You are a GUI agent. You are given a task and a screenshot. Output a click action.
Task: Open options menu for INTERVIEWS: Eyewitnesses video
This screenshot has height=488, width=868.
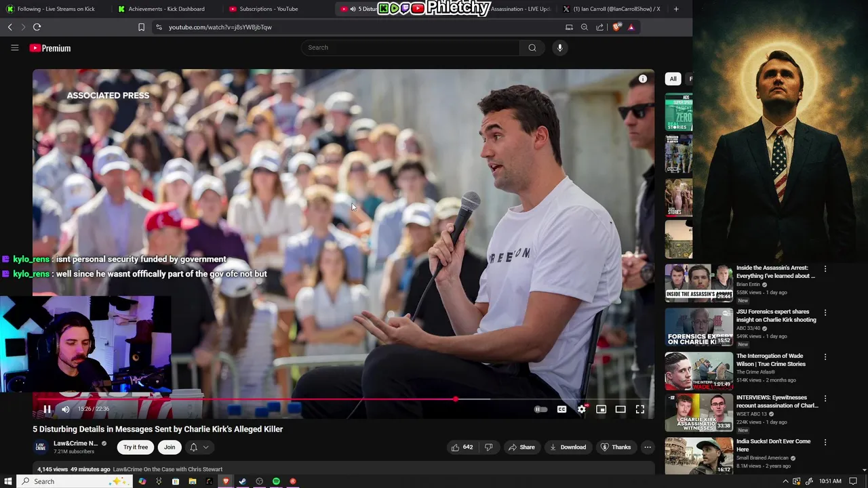pos(825,399)
